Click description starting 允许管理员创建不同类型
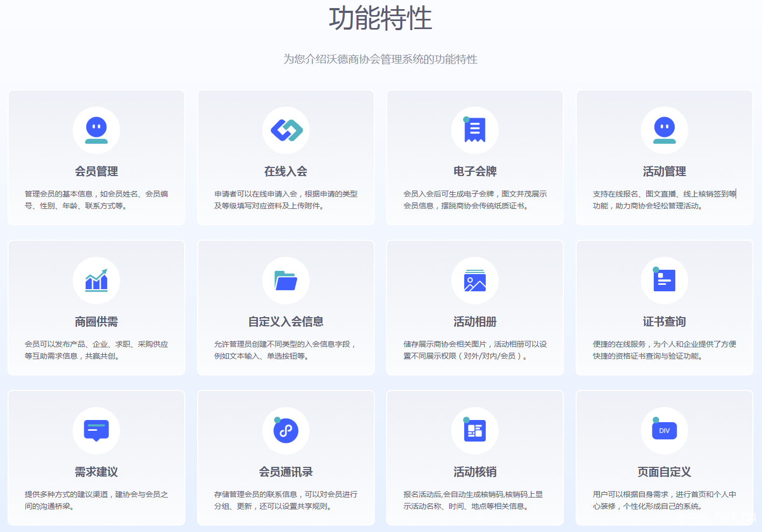The image size is (762, 532). click(286, 350)
